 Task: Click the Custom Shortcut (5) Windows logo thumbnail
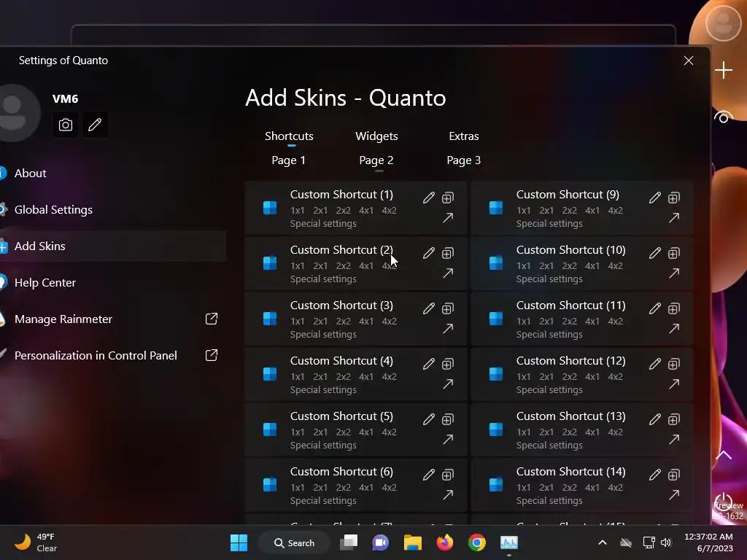pos(270,429)
